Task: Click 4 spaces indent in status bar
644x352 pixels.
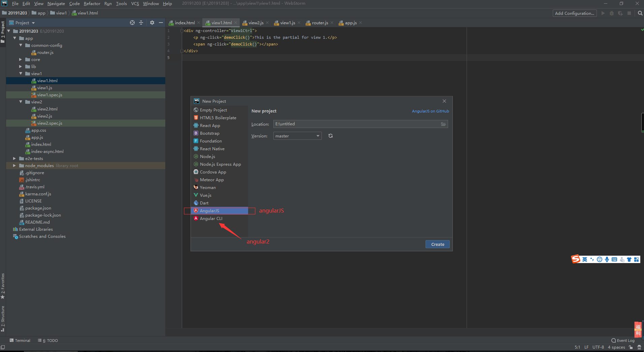Action: click(x=616, y=347)
